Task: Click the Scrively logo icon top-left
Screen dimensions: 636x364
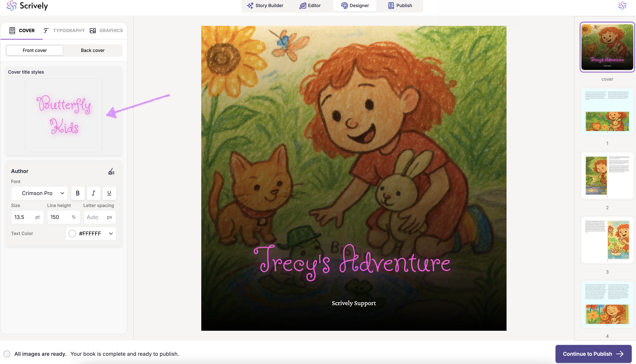Action: (12, 5)
